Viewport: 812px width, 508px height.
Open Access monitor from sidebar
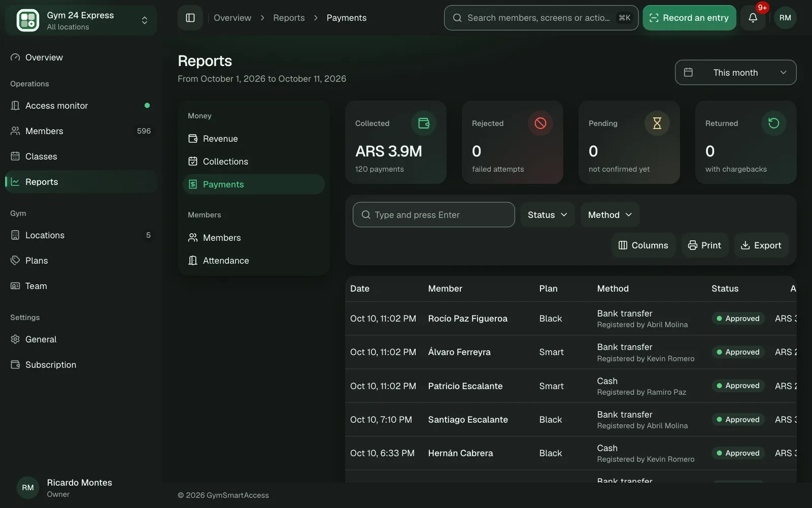coord(81,106)
